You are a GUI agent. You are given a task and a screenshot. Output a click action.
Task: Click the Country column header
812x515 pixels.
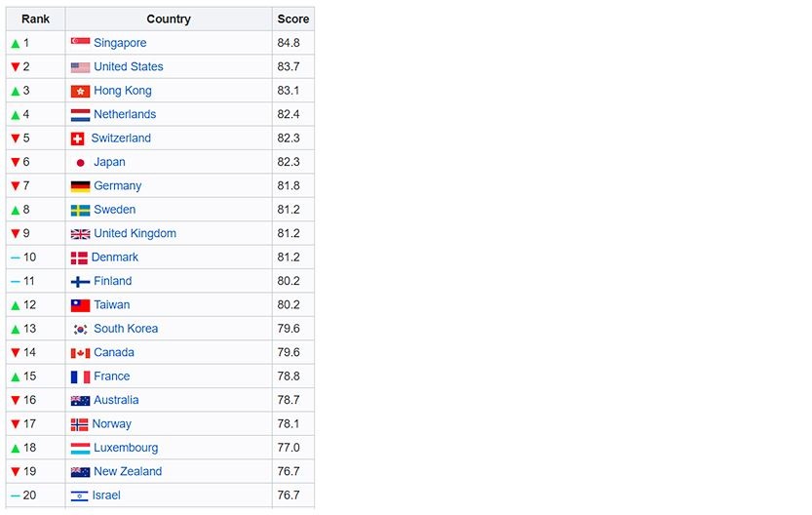tap(169, 19)
